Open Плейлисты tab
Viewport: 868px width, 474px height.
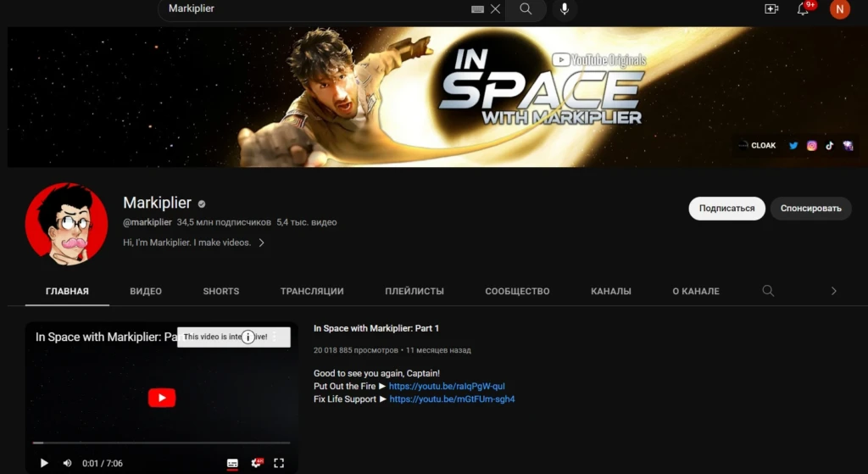coord(415,291)
